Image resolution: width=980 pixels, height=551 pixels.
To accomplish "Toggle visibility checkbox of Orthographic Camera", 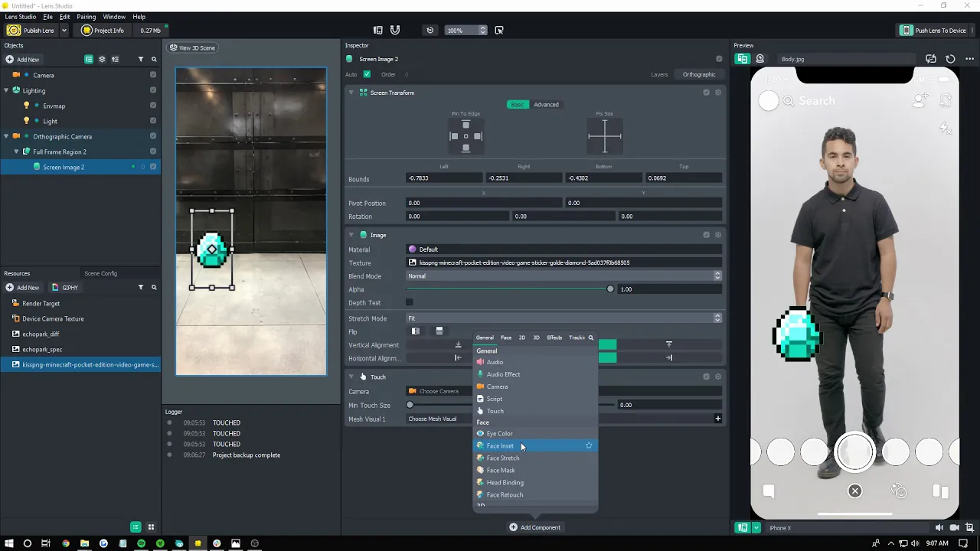I will click(x=153, y=136).
